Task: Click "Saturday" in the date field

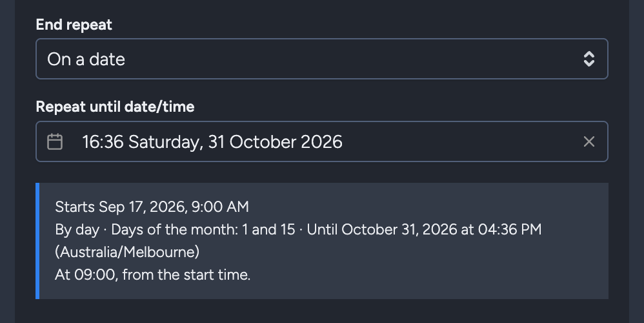Action: 166,142
